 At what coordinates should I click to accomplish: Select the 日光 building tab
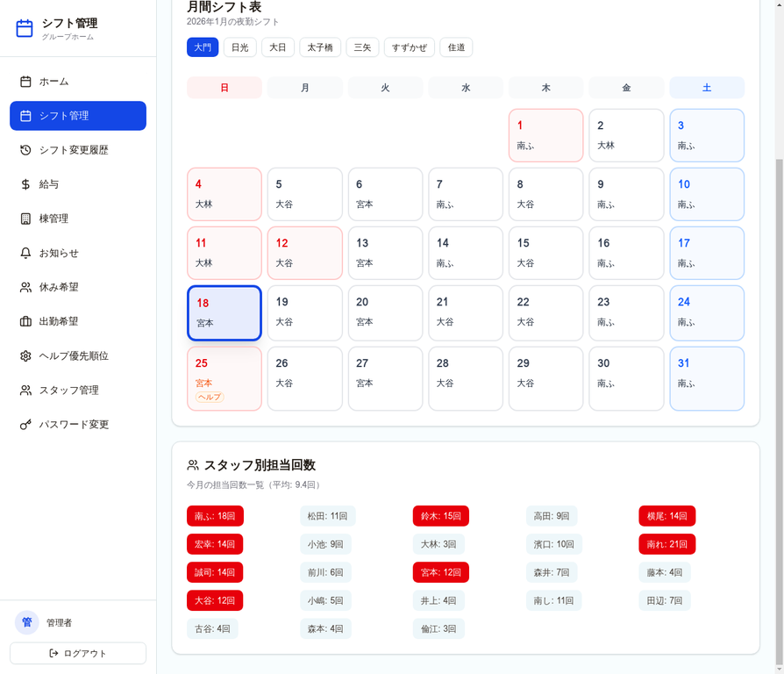pos(239,47)
